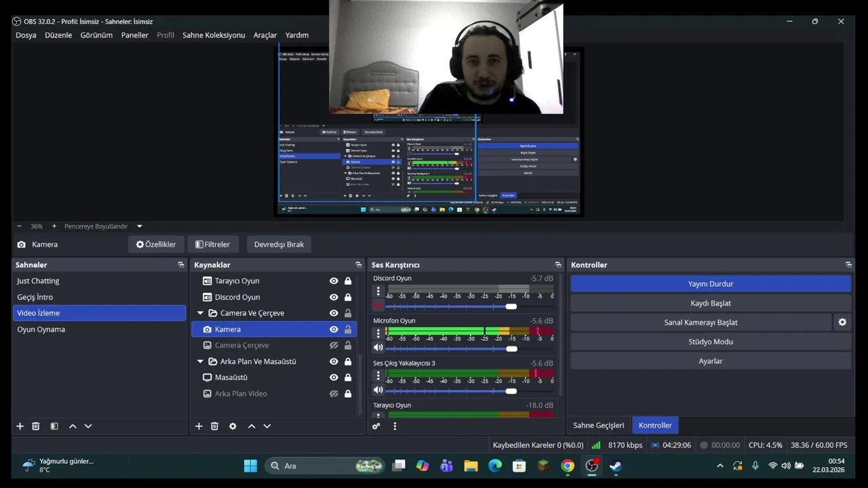Open the Dosya menu
868x488 pixels.
[x=26, y=35]
